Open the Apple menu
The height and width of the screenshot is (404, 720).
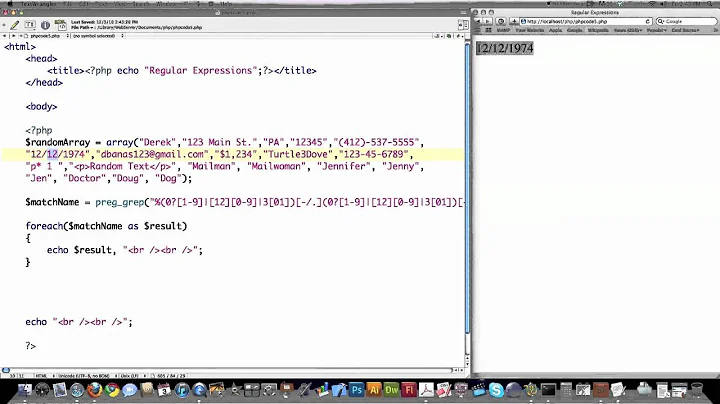9,4
